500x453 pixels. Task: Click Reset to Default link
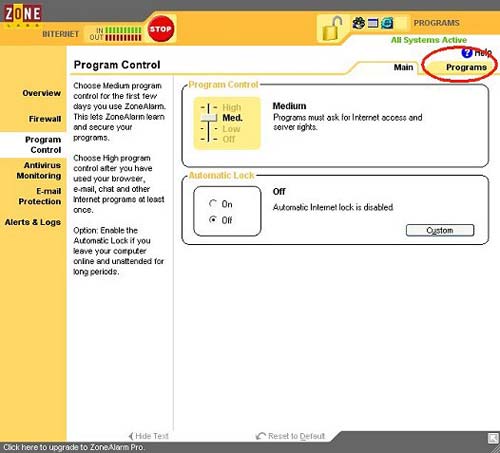[290, 436]
